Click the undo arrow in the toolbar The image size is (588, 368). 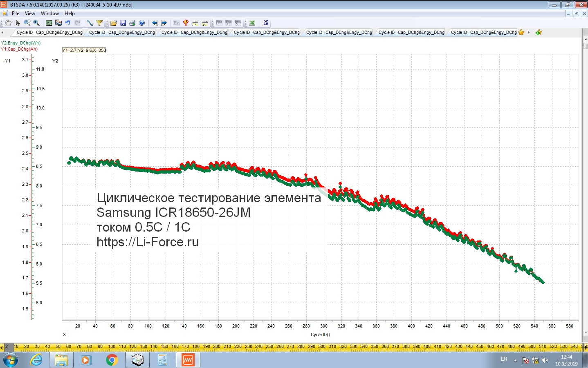click(68, 23)
